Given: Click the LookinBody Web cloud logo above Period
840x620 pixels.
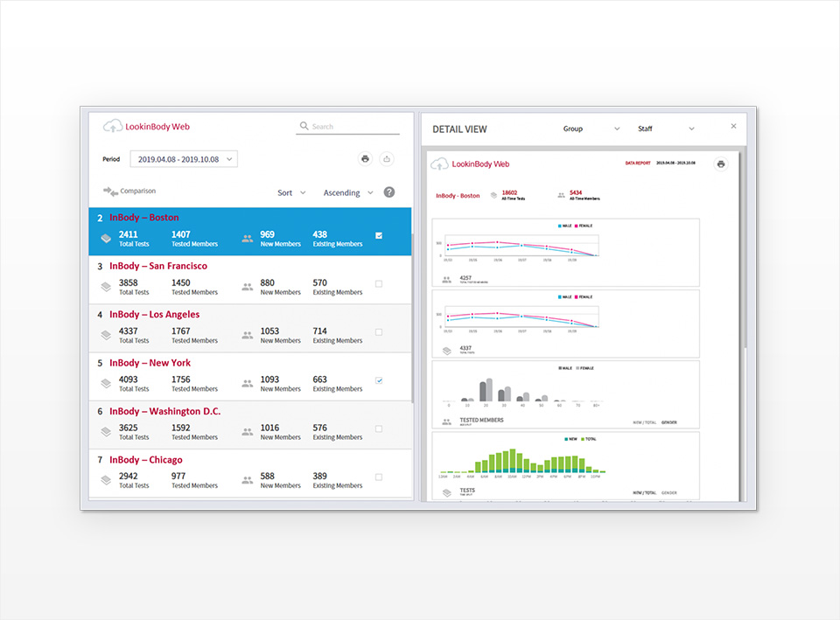Looking at the screenshot, I should [x=113, y=126].
